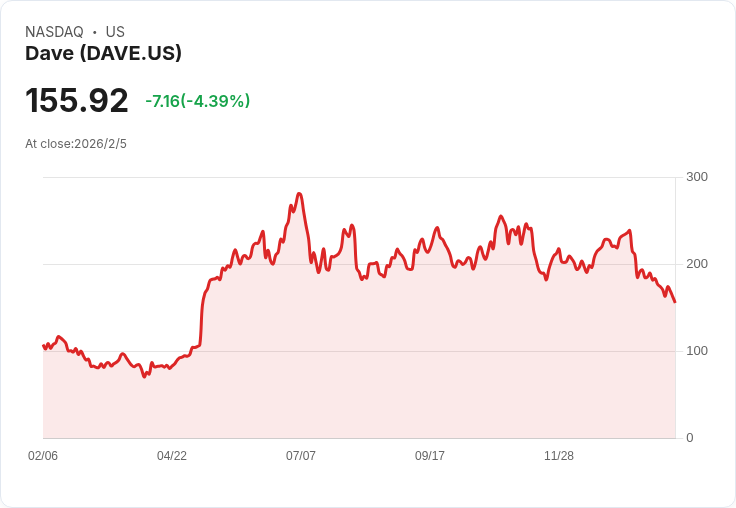Click the 09/17 date axis label

(x=429, y=455)
